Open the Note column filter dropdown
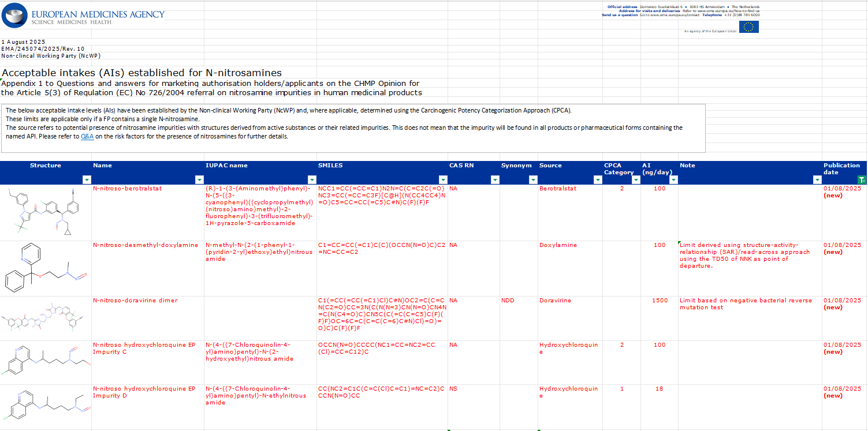 (x=817, y=179)
